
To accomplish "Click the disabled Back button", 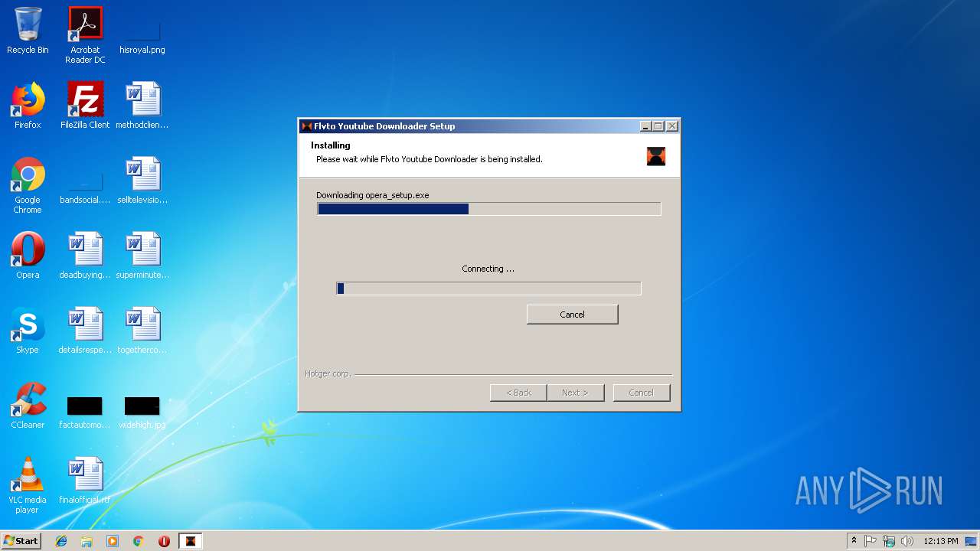I will click(x=518, y=393).
